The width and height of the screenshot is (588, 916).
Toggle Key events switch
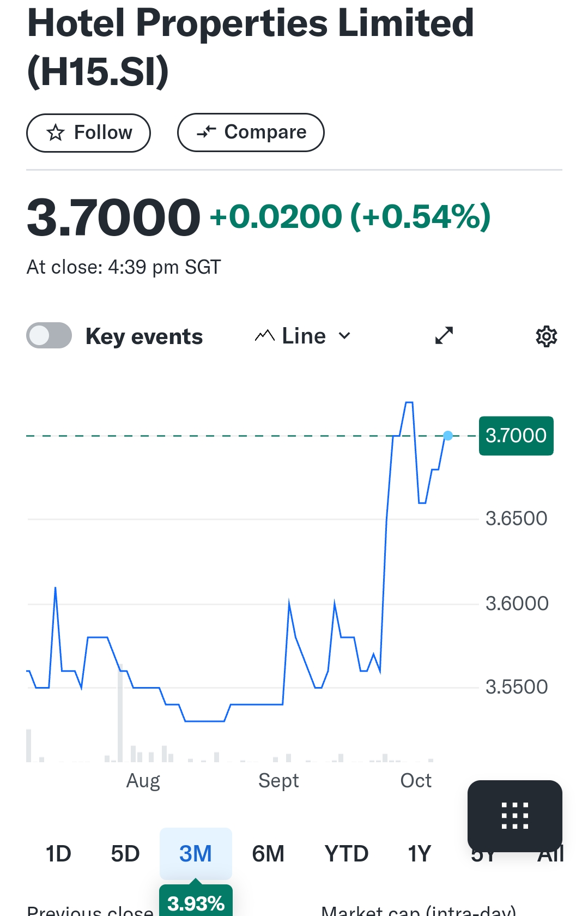[x=49, y=335]
